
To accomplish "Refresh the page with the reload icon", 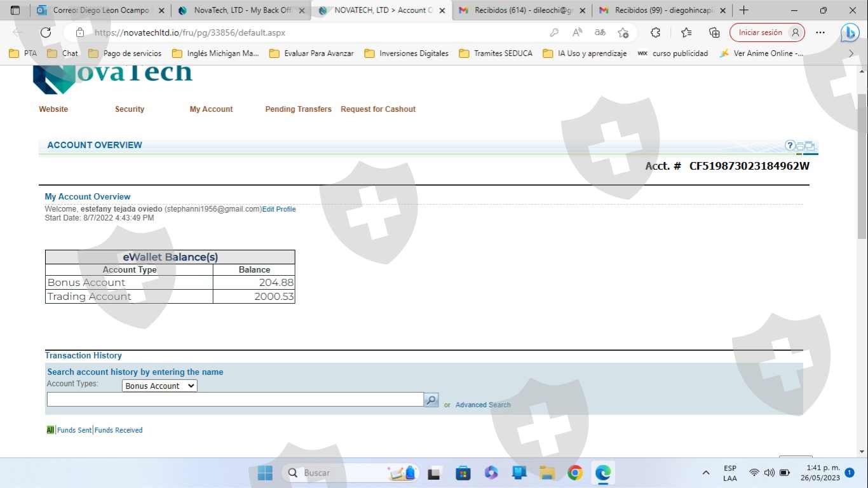I will coord(46,32).
